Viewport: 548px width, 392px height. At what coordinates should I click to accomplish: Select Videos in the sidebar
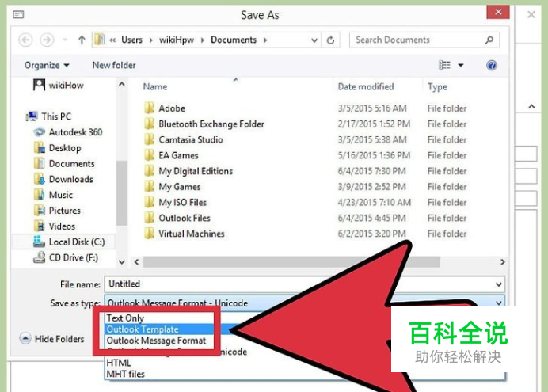[55, 226]
